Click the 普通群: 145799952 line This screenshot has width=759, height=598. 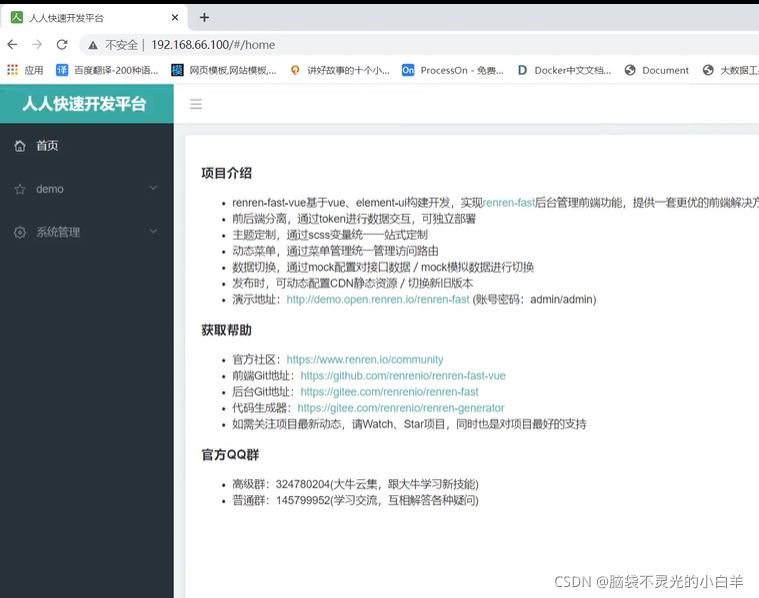[x=355, y=500]
